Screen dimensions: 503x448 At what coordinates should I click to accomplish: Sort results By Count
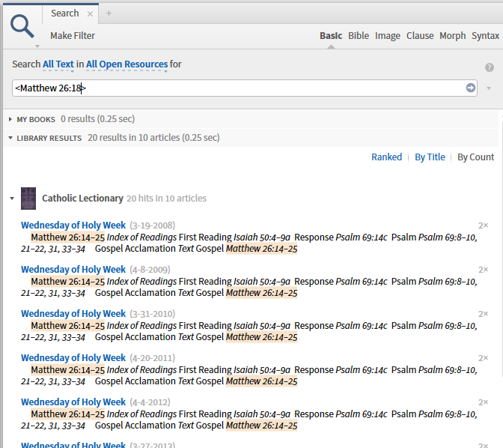pyautogui.click(x=476, y=157)
